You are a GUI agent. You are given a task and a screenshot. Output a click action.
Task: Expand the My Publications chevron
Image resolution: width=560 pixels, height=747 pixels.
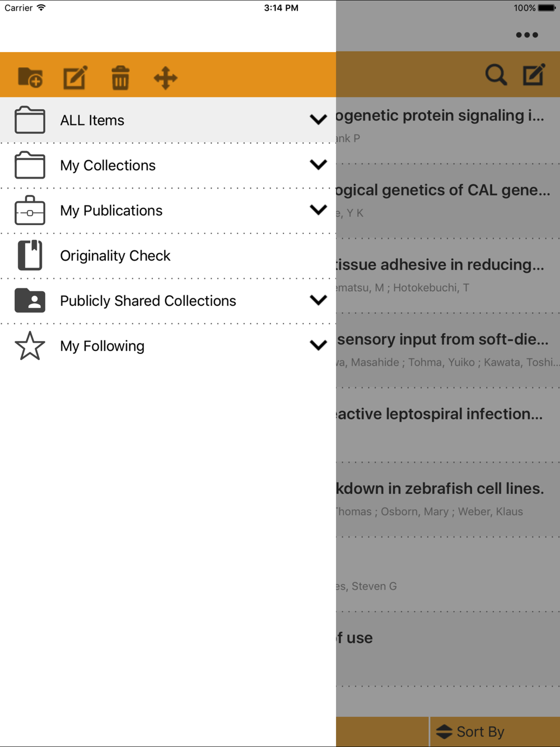318,210
